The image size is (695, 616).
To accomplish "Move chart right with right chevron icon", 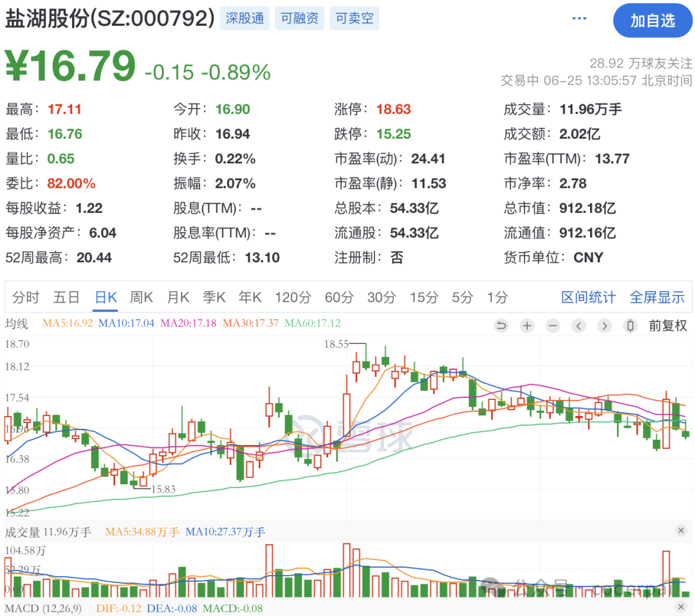I will [x=604, y=326].
